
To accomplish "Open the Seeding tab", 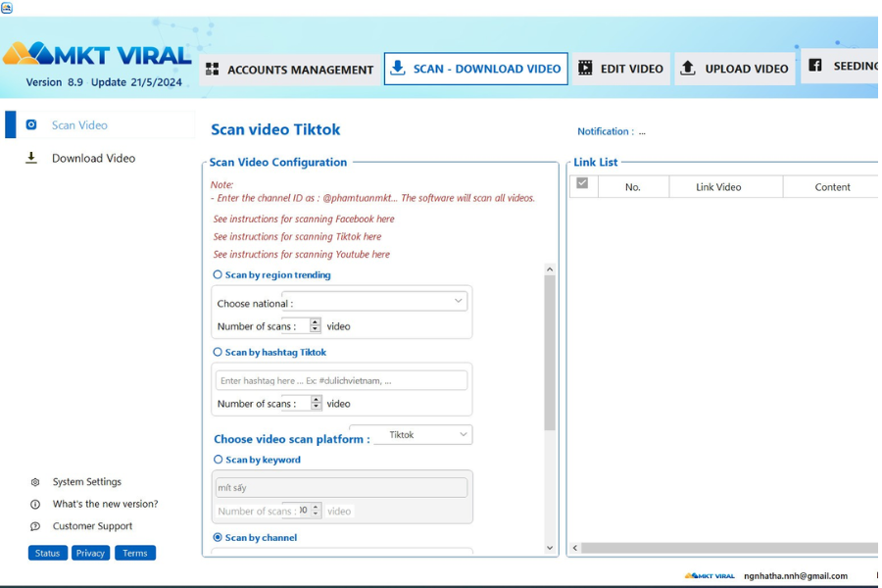I will (841, 66).
